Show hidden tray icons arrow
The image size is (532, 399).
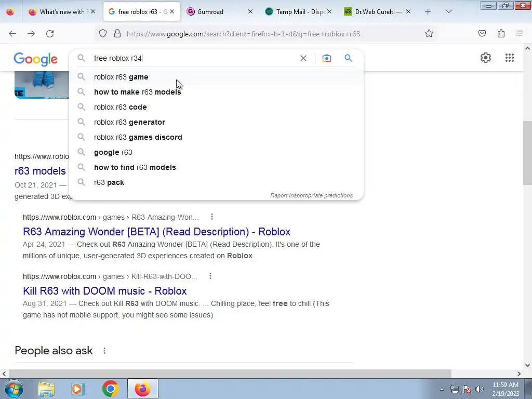pos(442,389)
